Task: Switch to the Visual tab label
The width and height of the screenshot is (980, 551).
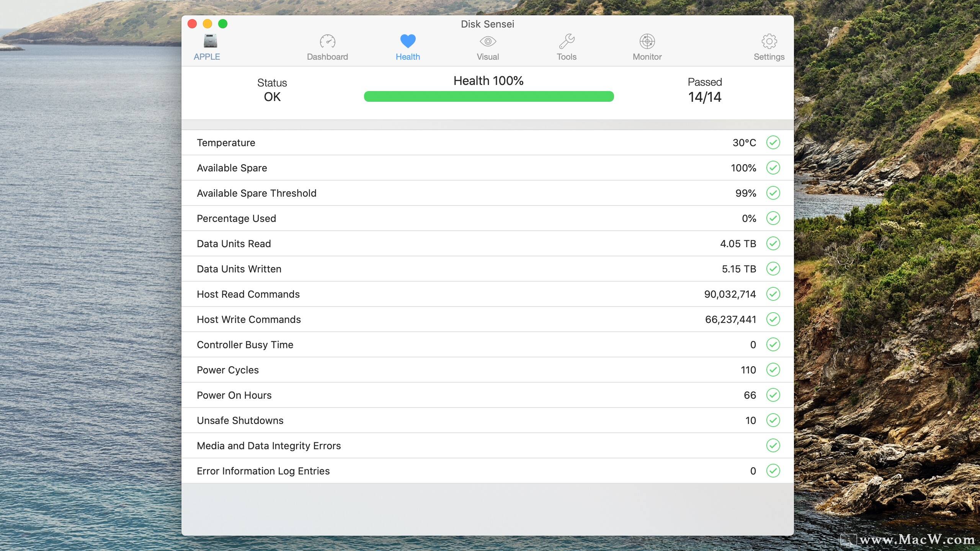Action: pos(488,57)
